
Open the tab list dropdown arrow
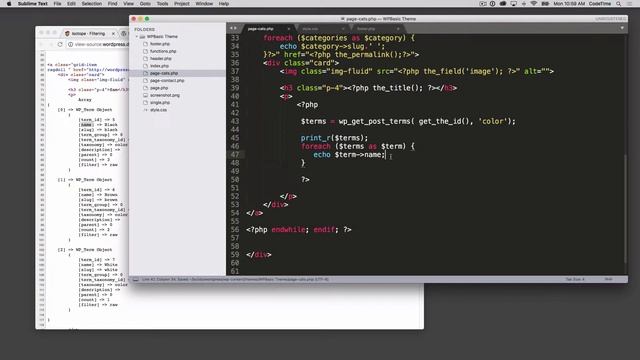(622, 28)
